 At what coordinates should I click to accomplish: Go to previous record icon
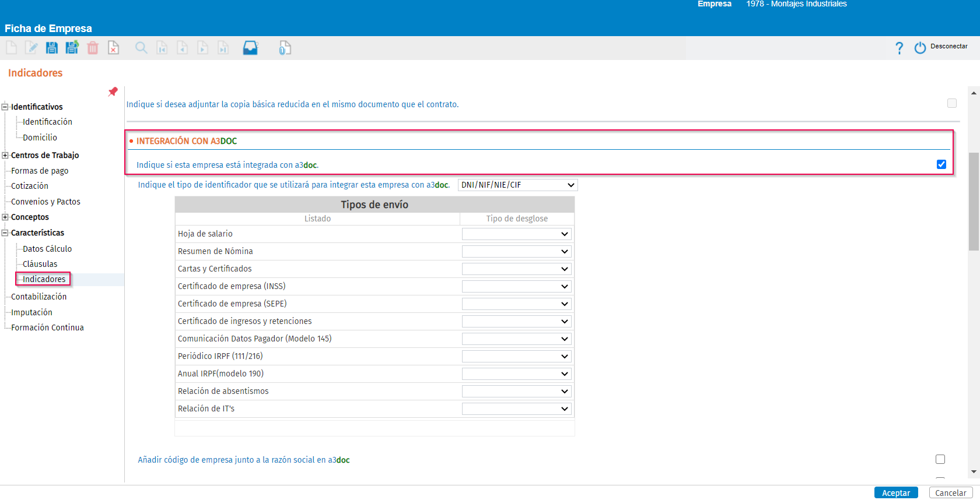point(183,48)
